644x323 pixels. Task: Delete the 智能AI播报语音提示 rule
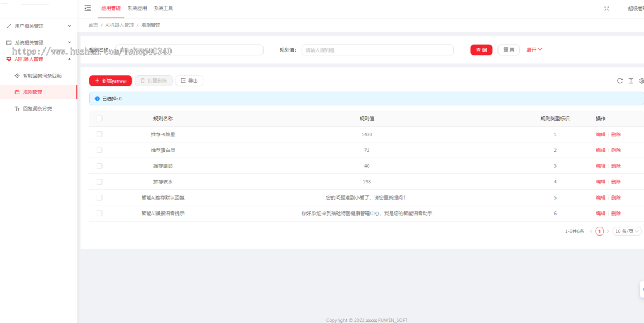click(616, 214)
